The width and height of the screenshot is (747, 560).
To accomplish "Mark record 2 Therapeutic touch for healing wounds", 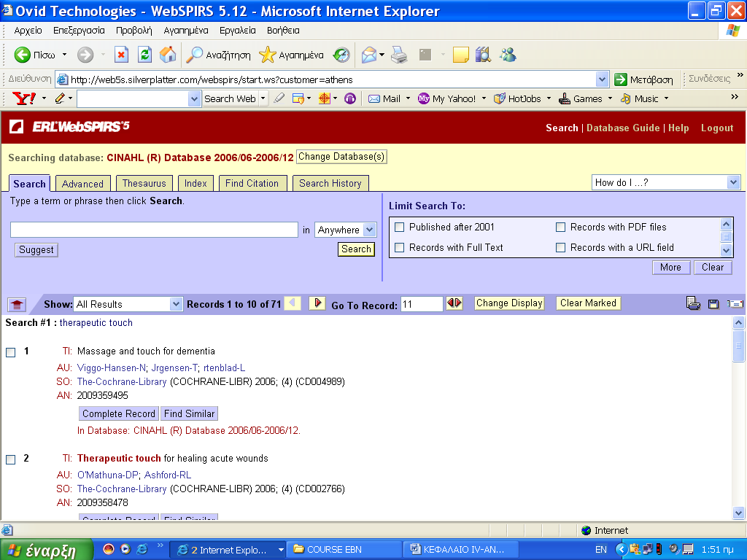I will tap(10, 459).
